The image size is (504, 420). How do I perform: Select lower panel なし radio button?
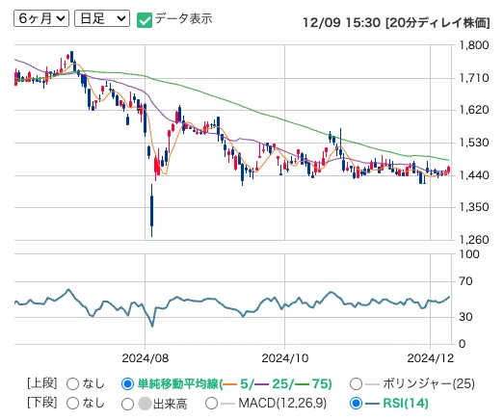click(x=72, y=404)
